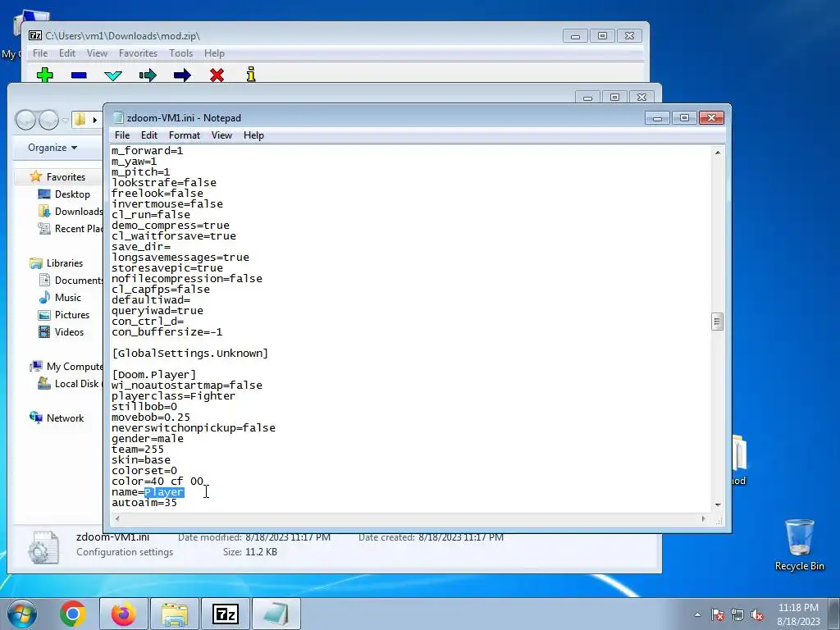Click the green Add icon in 7-Zip
This screenshot has height=630, width=840.
(44, 75)
